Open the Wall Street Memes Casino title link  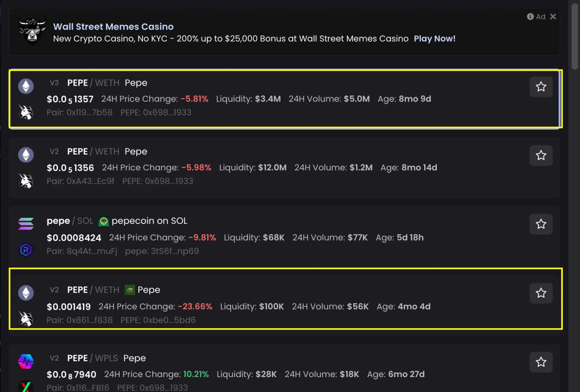tap(113, 27)
